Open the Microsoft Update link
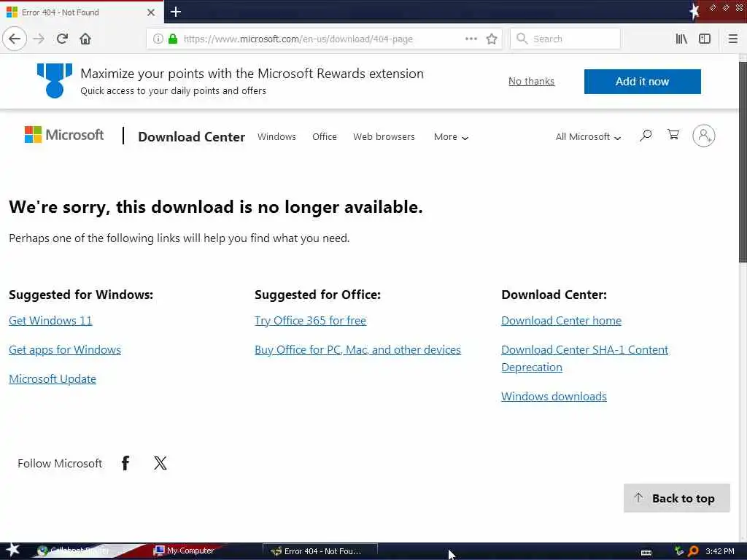 [53, 378]
